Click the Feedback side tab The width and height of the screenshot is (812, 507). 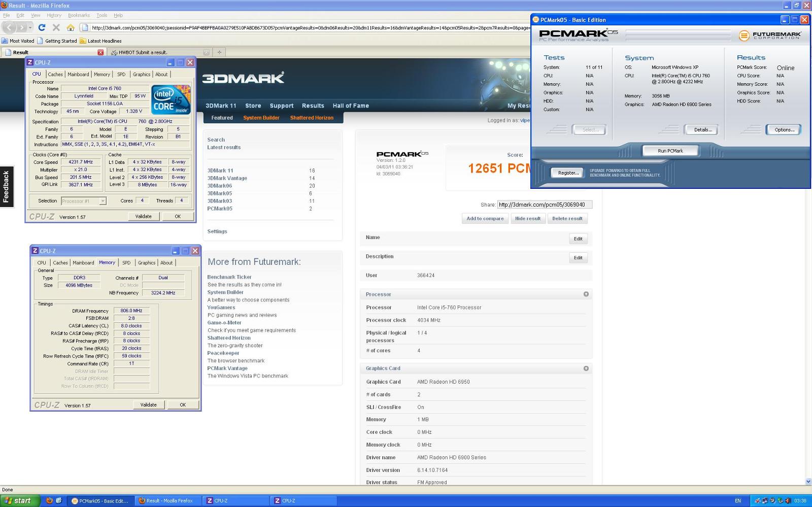point(7,187)
